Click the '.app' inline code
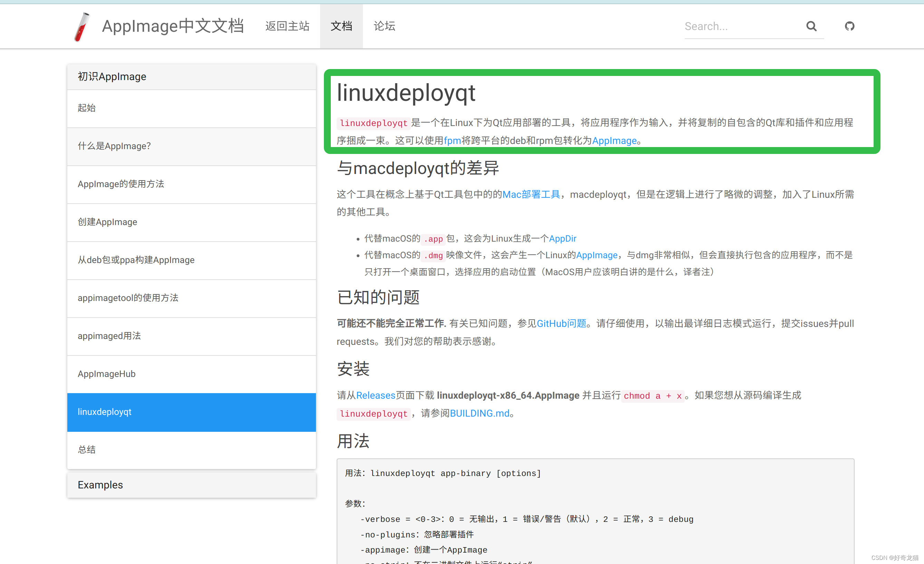The height and width of the screenshot is (564, 924). click(x=433, y=239)
